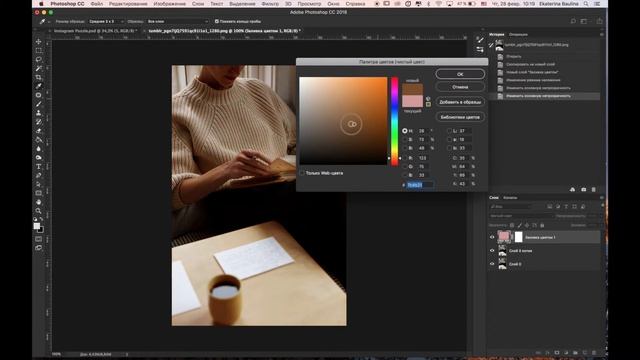Screen dimensions: 640x360
Task: Switch to the Каналы panel tab
Action: point(510,198)
